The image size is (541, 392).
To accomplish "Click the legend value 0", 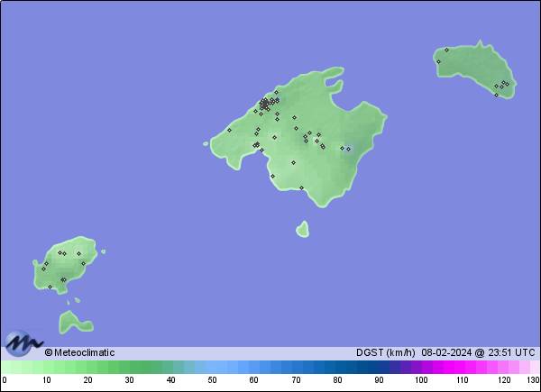I will coord(5,380).
